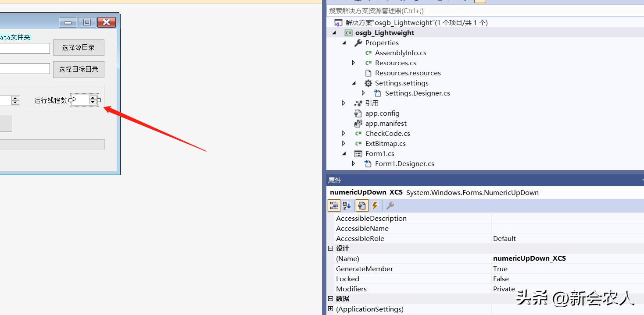
Task: Collapse the osgb_Lightweight project node
Action: click(334, 32)
